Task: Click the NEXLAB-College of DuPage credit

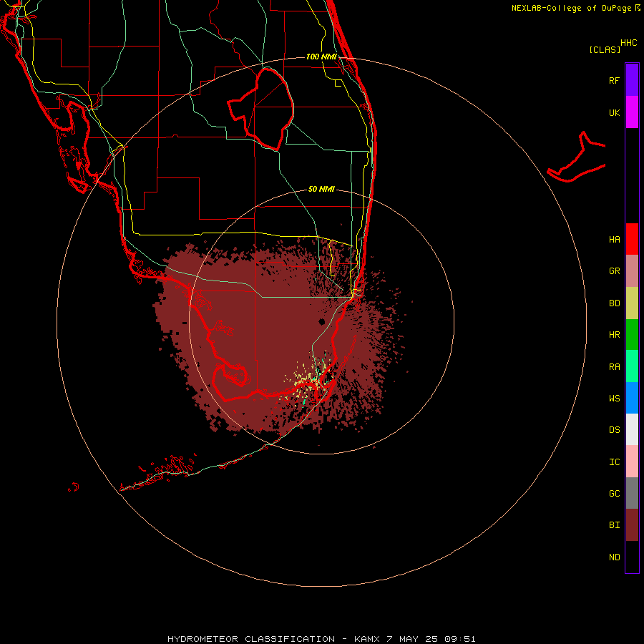Action: click(x=571, y=8)
